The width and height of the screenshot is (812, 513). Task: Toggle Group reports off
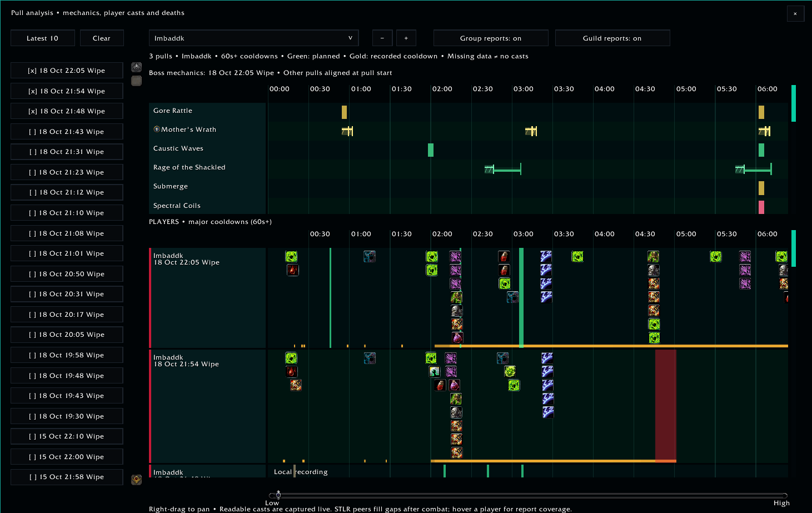[491, 38]
